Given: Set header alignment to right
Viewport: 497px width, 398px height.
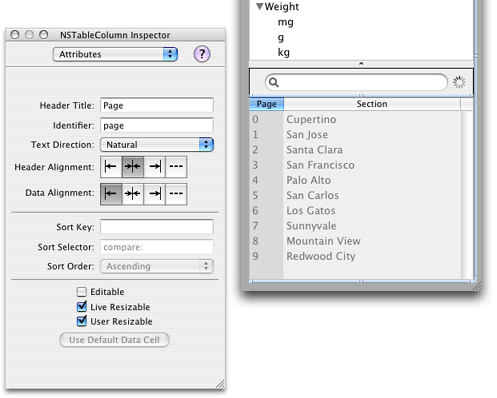Looking at the screenshot, I should (x=154, y=167).
